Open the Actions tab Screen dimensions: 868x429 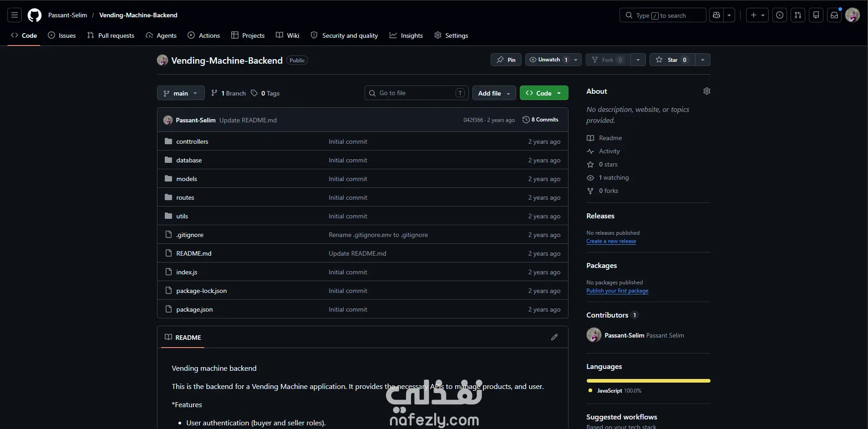point(204,35)
